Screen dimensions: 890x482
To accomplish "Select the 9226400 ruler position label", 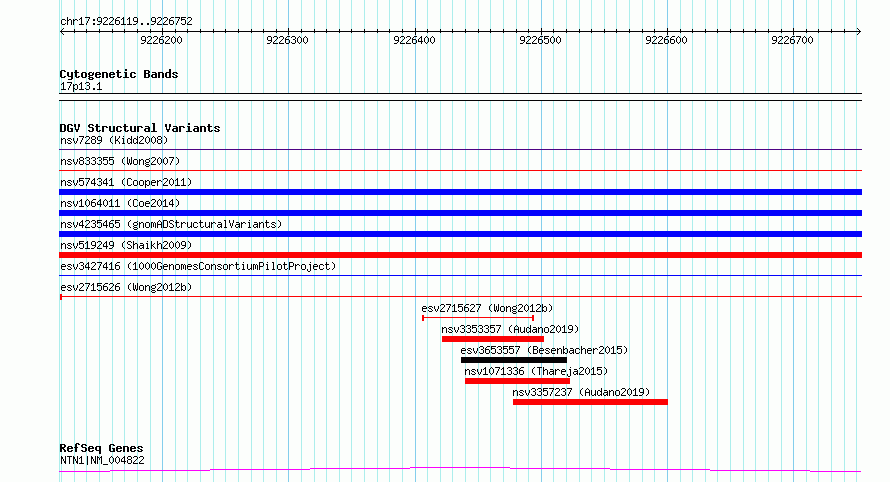I will click(x=414, y=40).
